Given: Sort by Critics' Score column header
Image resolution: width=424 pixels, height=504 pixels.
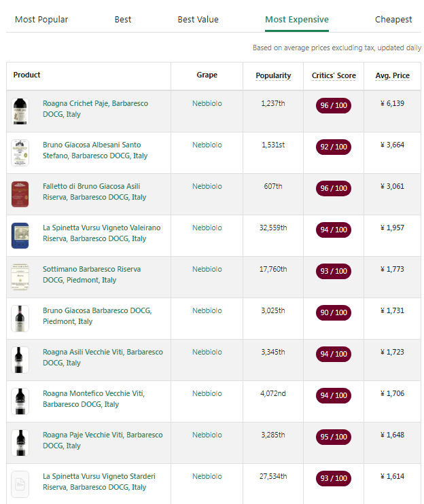Looking at the screenshot, I should pyautogui.click(x=334, y=76).
